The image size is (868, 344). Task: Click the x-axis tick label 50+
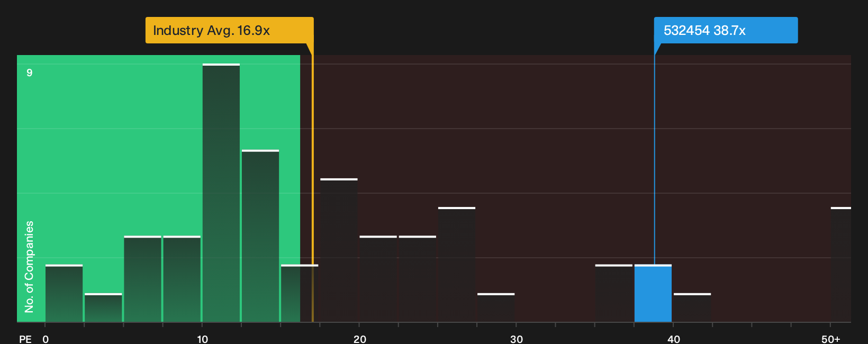click(x=831, y=339)
